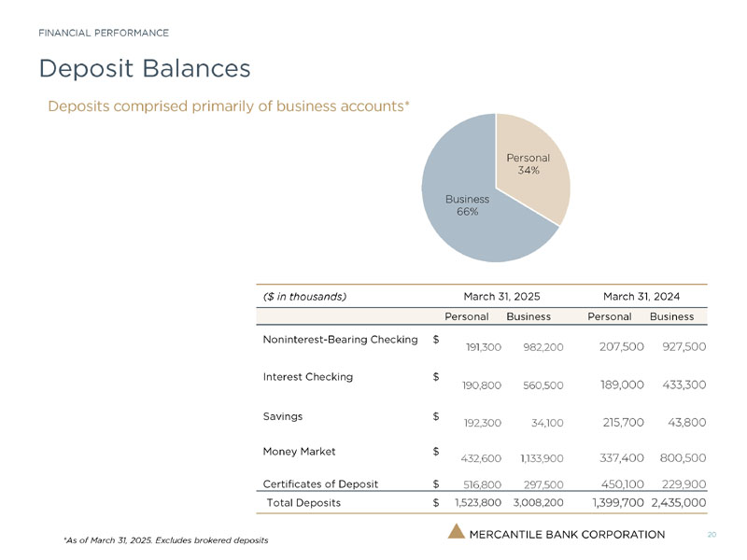This screenshot has height=560, width=747.
Task: Click the March 31, 2024 column header
Action: tap(641, 297)
